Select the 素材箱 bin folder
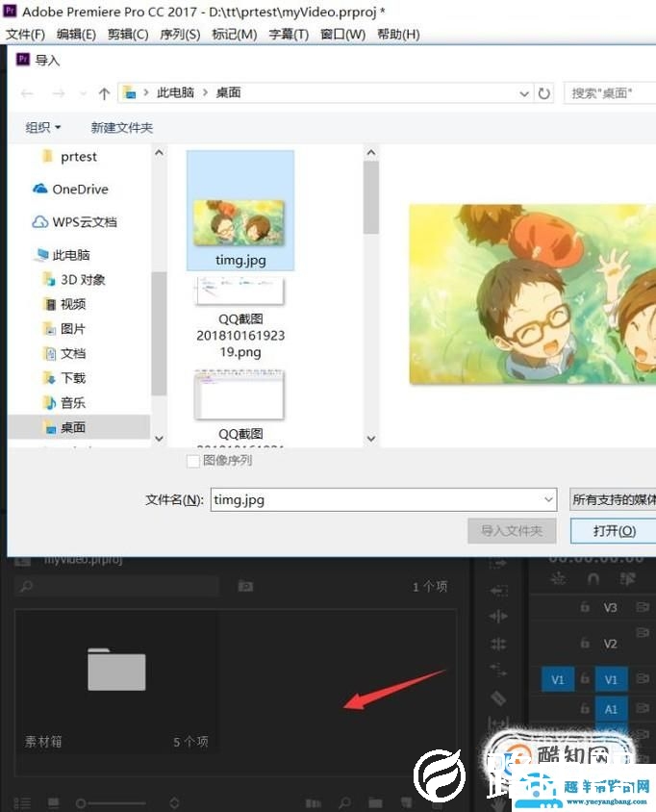This screenshot has width=656, height=812. click(116, 670)
